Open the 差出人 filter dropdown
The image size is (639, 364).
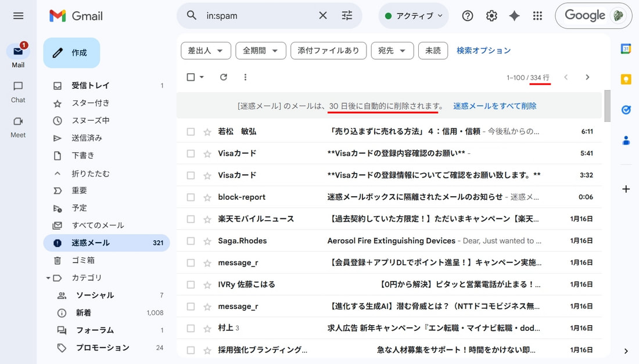point(206,51)
